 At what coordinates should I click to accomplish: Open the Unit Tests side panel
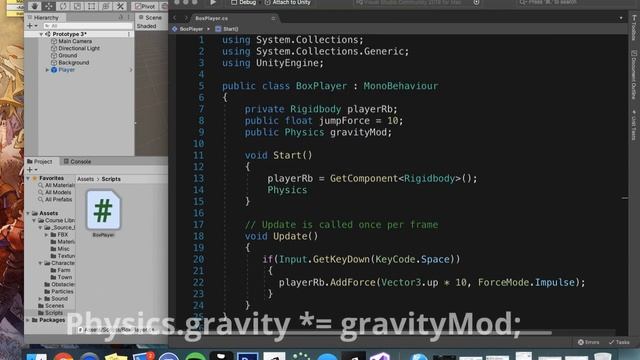(634, 125)
